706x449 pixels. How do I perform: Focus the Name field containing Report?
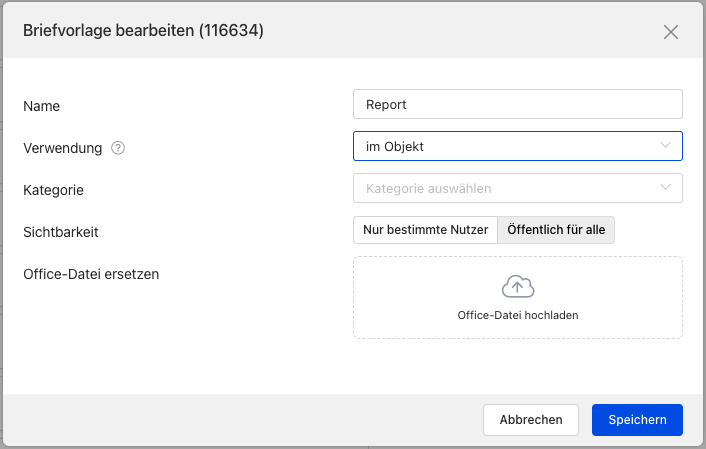coord(518,104)
